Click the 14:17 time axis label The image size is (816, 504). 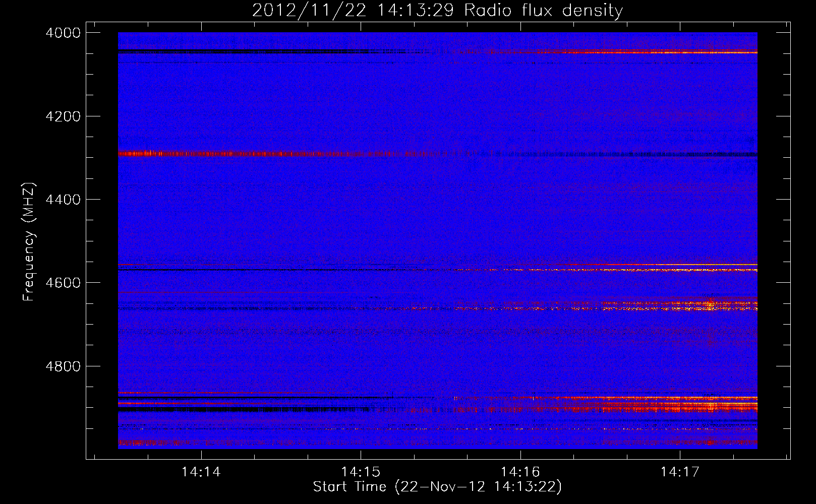click(680, 472)
